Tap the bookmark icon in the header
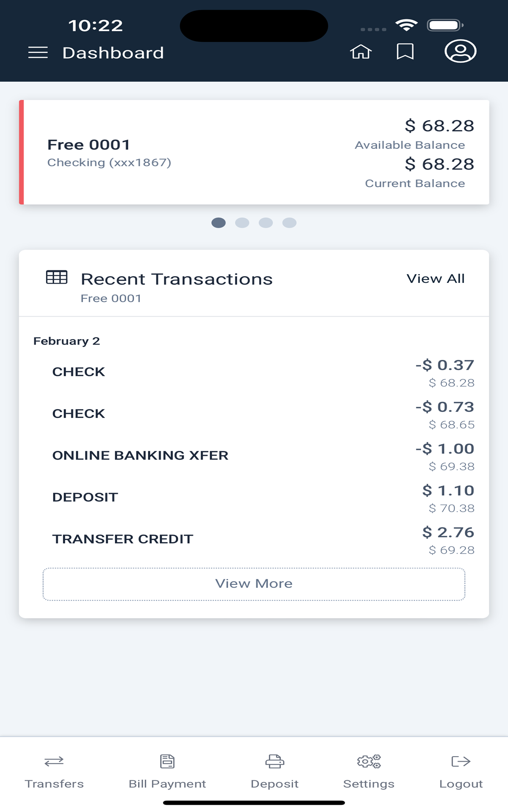Image resolution: width=508 pixels, height=812 pixels. 404,52
